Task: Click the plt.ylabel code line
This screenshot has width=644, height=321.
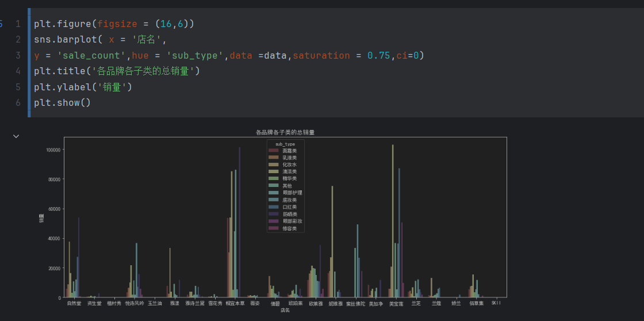Action: pos(83,87)
